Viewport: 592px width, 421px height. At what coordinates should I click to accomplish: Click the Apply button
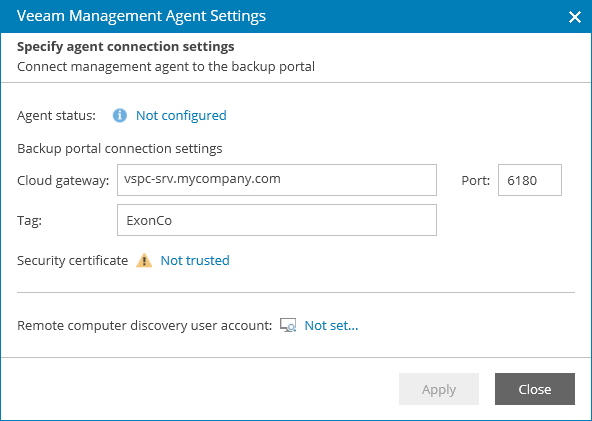(439, 389)
